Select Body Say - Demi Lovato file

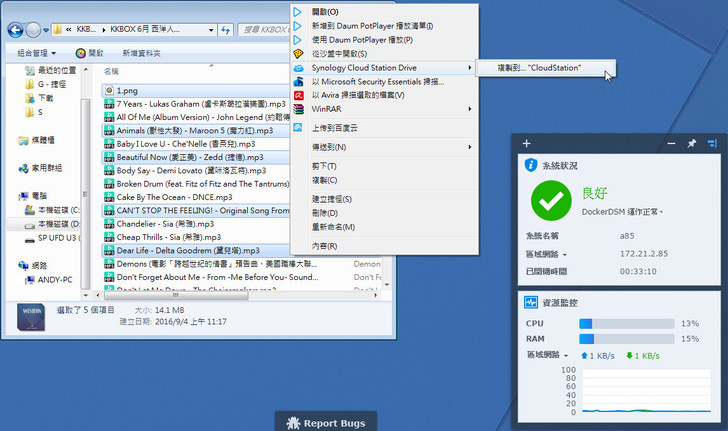196,170
